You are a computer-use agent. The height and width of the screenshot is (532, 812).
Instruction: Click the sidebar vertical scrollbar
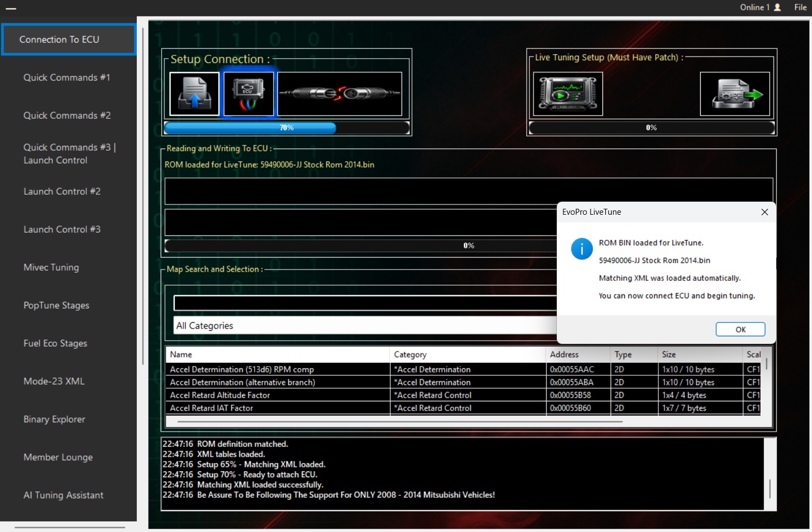tap(143, 195)
